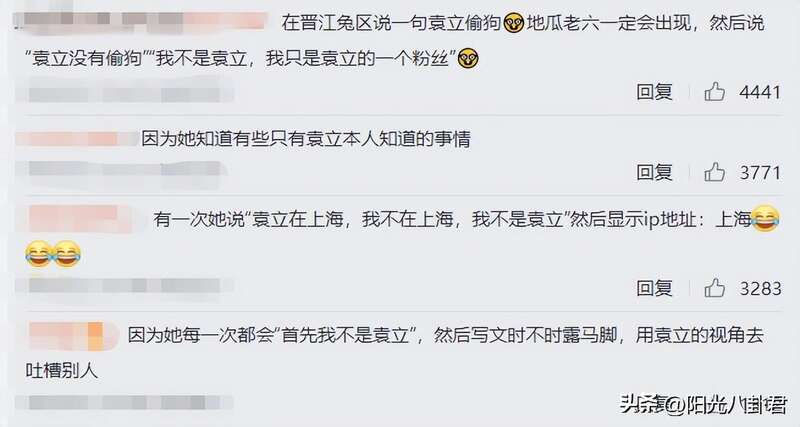800x427 pixels.
Task: Tap thumbs-up icon beside 3771
Action: 714,172
